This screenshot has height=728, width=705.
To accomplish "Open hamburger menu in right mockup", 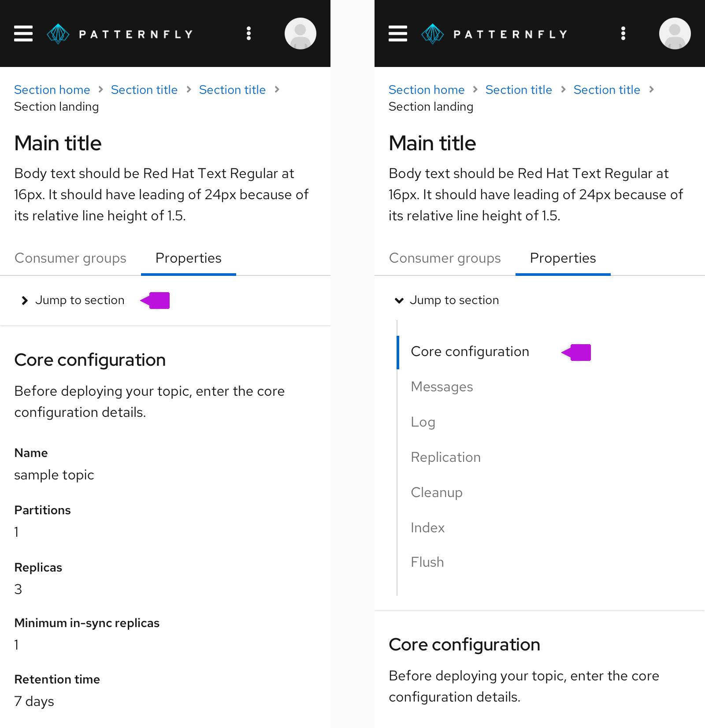I will pos(398,33).
